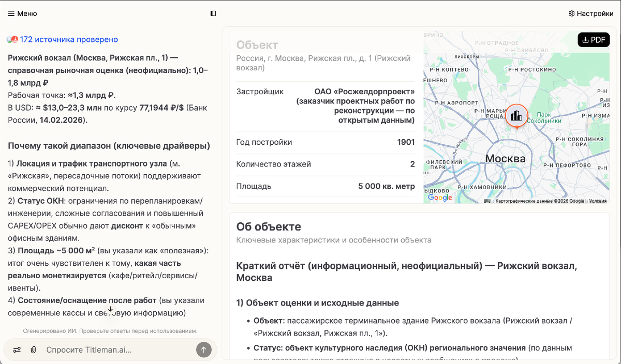
Task: Jump down using the scroll-to-bottom arrow
Action: pos(110,309)
